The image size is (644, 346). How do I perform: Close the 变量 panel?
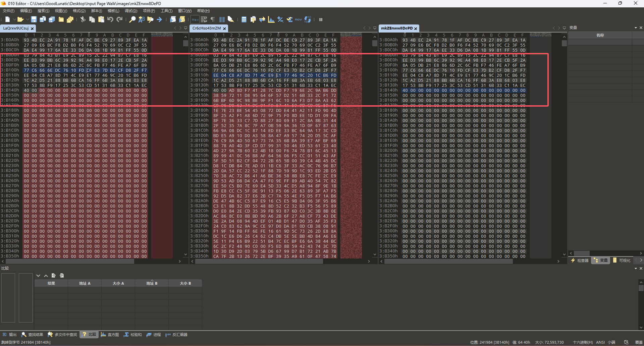(x=641, y=28)
